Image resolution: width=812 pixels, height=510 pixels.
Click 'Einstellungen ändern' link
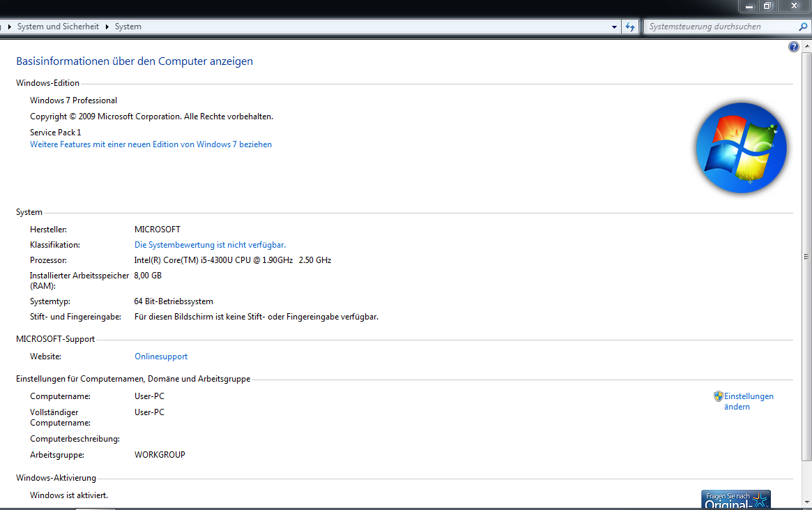tap(749, 402)
